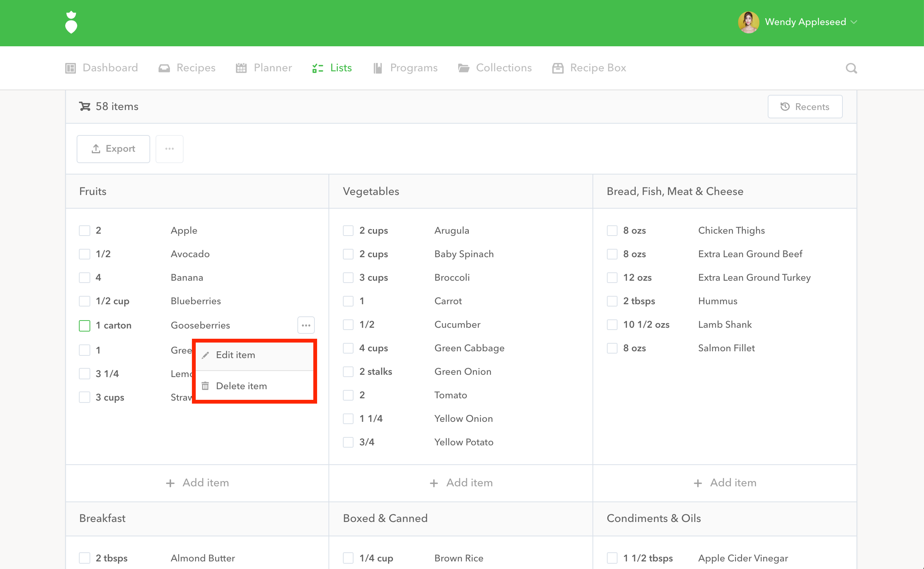Image resolution: width=924 pixels, height=569 pixels.
Task: Open the Dashboard navigation tab
Action: pyautogui.click(x=102, y=68)
